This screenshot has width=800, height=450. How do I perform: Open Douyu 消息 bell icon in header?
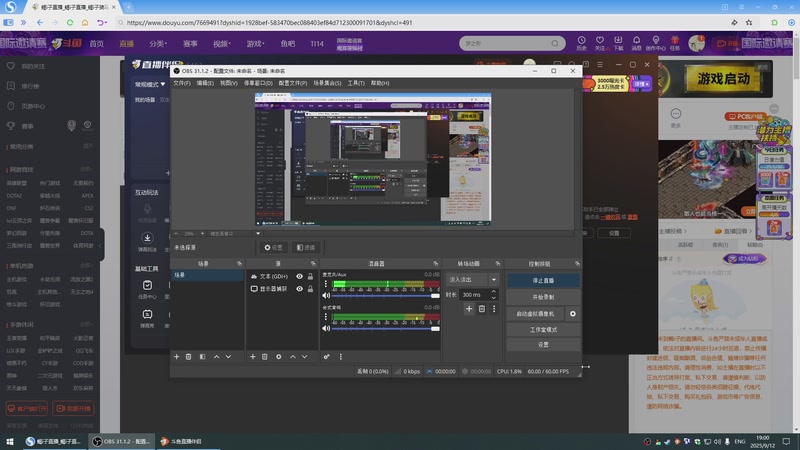point(636,43)
